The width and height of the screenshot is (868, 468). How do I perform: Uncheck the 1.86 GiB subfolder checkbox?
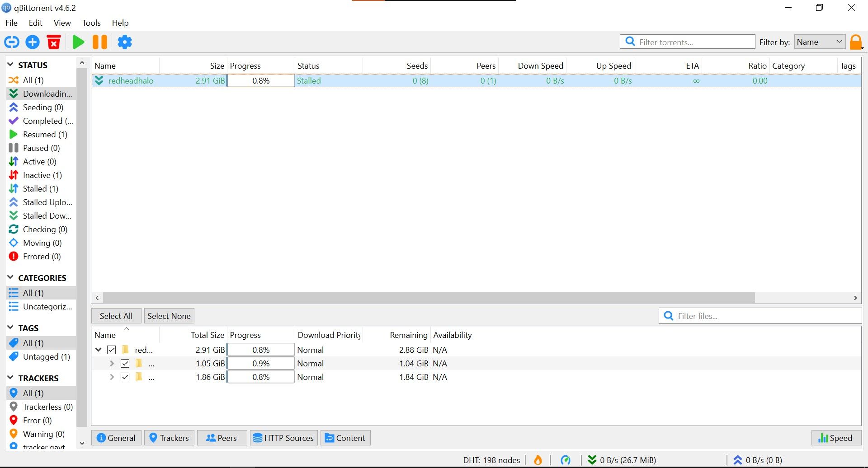coord(125,377)
